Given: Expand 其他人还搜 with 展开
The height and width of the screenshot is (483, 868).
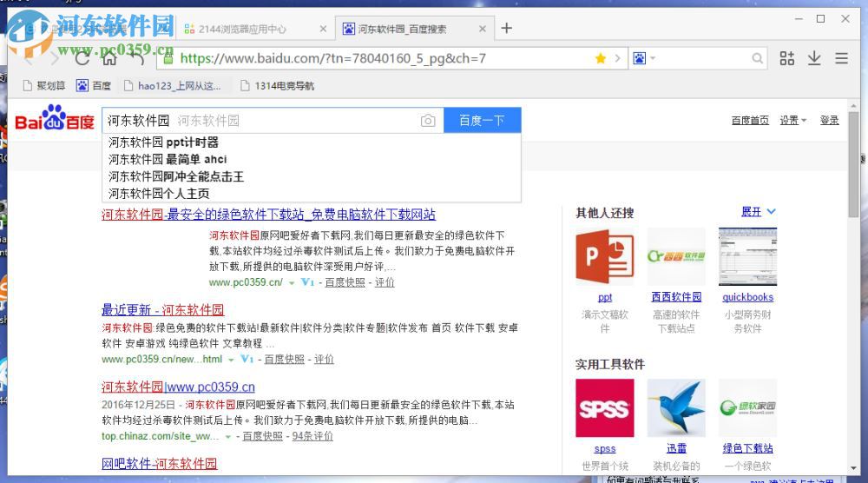Looking at the screenshot, I should (758, 212).
